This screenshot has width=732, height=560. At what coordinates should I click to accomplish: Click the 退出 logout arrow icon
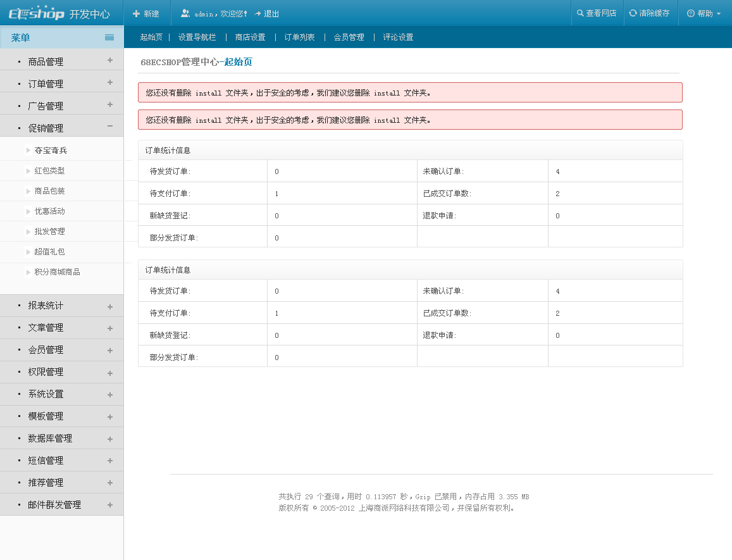click(257, 13)
